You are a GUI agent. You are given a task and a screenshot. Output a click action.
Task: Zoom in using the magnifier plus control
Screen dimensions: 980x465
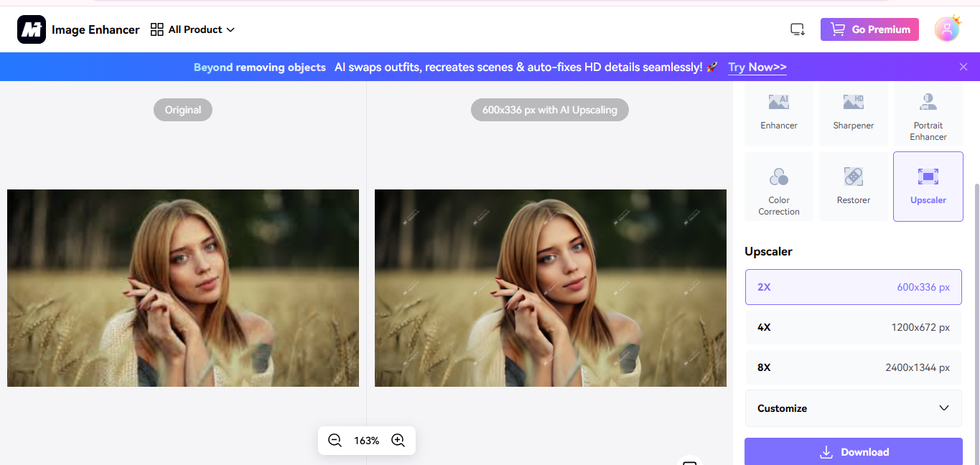398,440
